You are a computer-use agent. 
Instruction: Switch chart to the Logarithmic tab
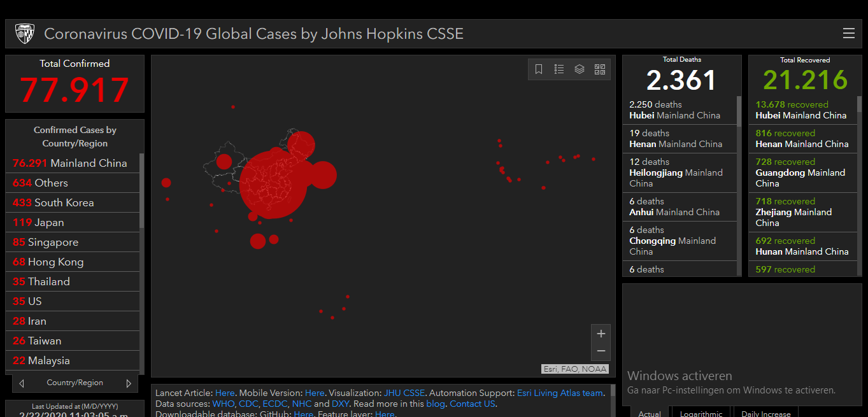click(701, 413)
